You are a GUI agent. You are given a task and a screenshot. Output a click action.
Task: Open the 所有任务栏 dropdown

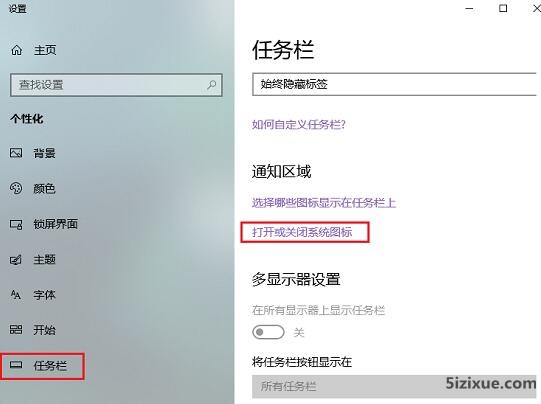(394, 386)
